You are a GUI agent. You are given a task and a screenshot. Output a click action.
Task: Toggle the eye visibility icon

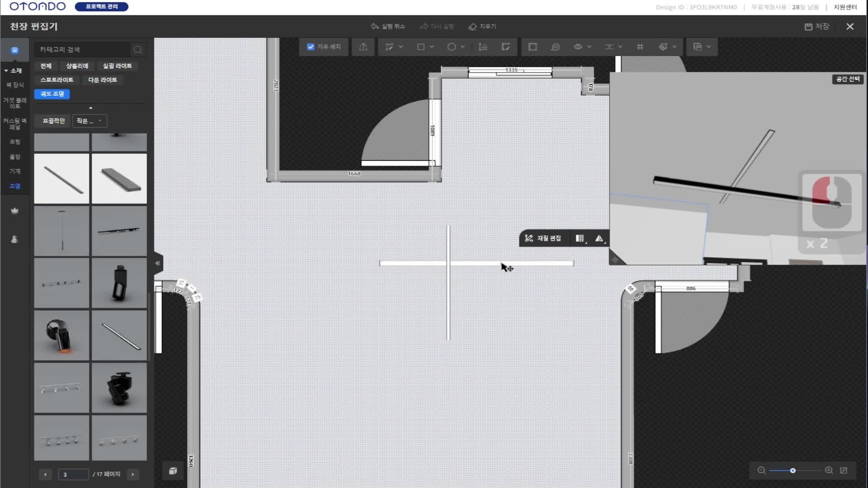tap(577, 47)
